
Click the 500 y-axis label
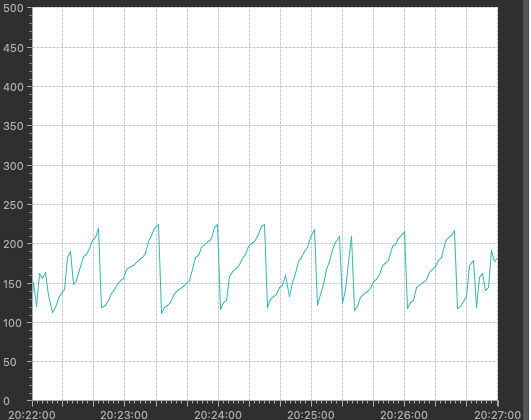pos(13,8)
